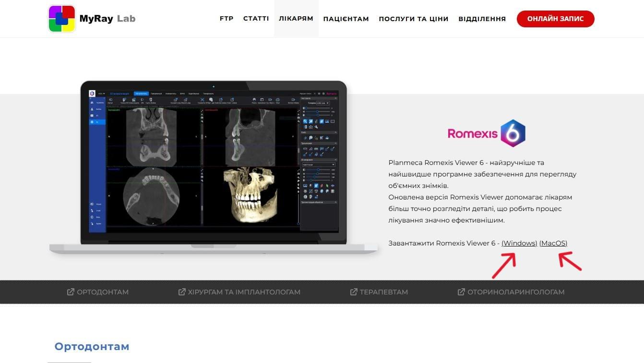The image size is (644, 363).
Task: Go to the СТАТТІ section
Action: click(x=256, y=19)
